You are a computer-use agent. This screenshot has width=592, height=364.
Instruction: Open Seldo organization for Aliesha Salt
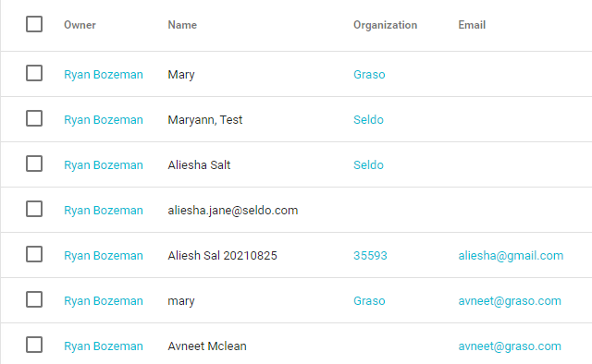click(368, 164)
